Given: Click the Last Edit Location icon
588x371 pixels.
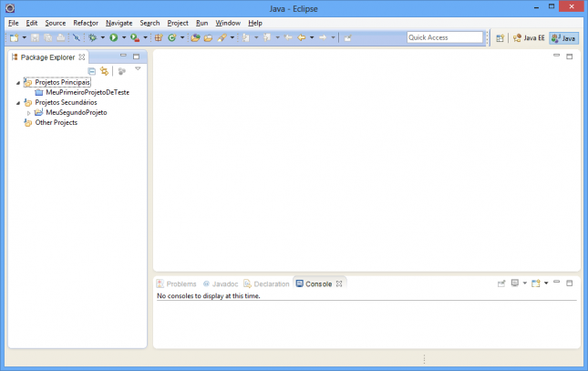Looking at the screenshot, I should 288,37.
